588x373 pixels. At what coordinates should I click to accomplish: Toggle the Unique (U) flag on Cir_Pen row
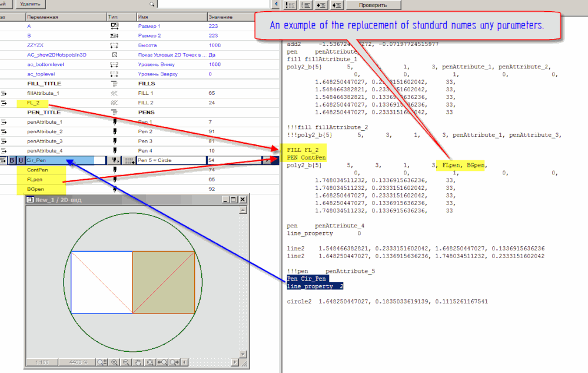[21, 160]
